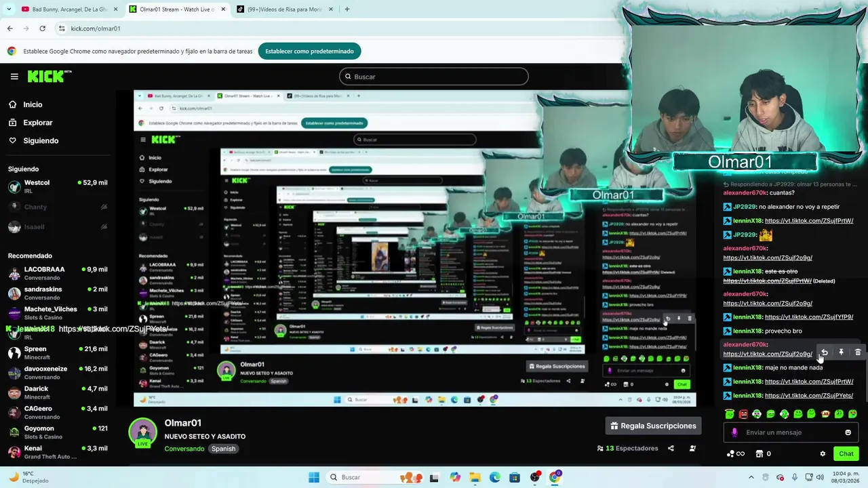
Task: Click the Conversando category link
Action: coord(184,449)
